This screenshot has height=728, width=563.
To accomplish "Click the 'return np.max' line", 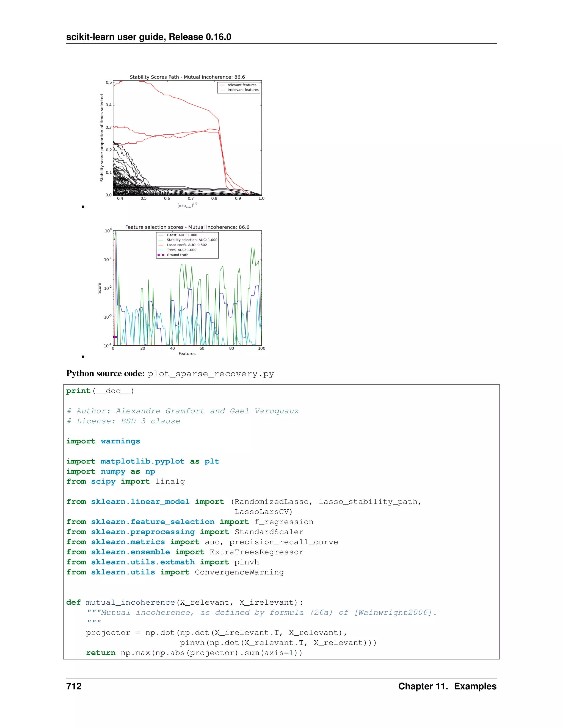I will tap(194, 653).
